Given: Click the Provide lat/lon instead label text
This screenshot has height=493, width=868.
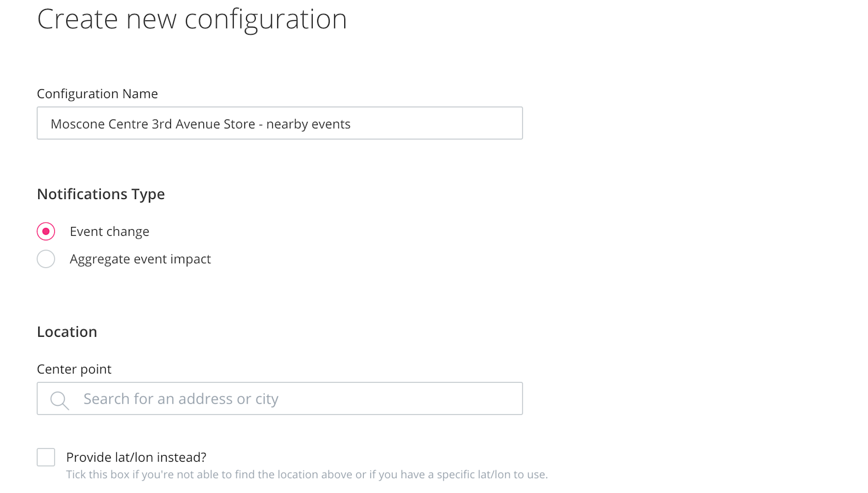Looking at the screenshot, I should [136, 457].
